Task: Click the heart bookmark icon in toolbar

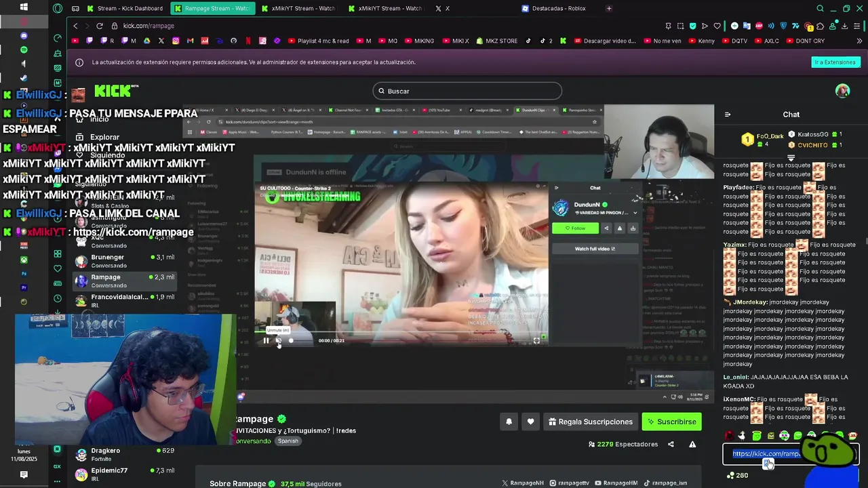Action: pos(717,26)
